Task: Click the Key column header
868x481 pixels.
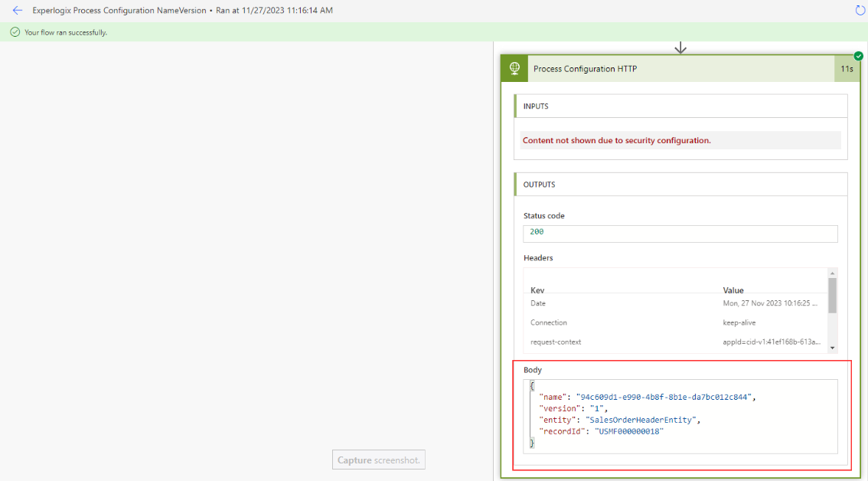Action: point(537,290)
